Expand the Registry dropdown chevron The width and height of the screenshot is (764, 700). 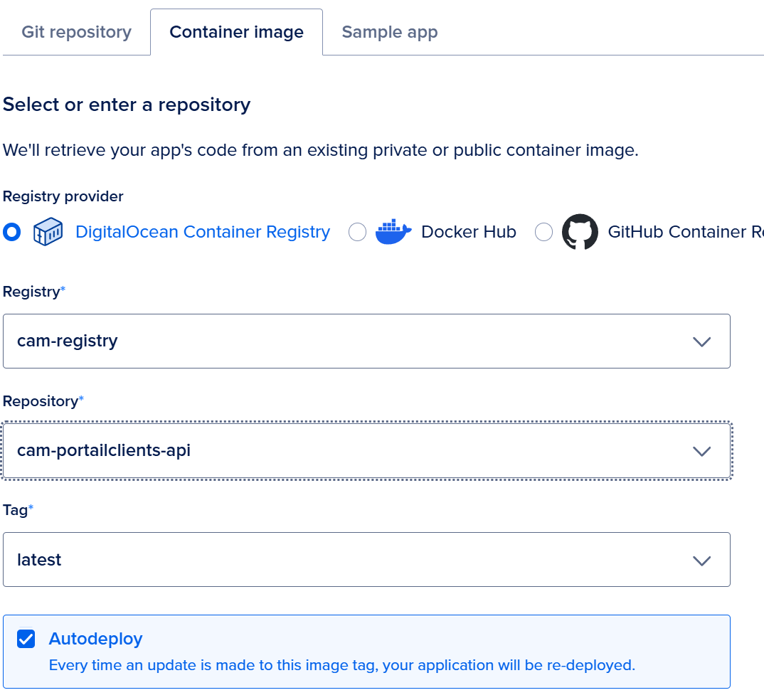(x=701, y=341)
